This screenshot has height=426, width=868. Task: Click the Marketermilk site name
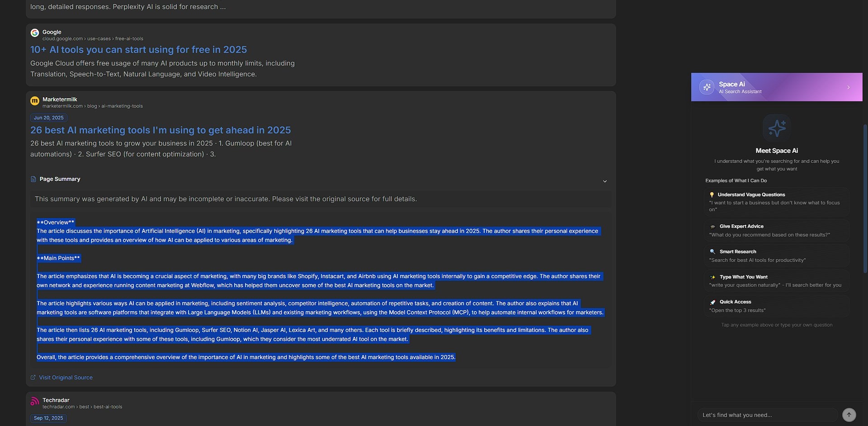point(60,99)
